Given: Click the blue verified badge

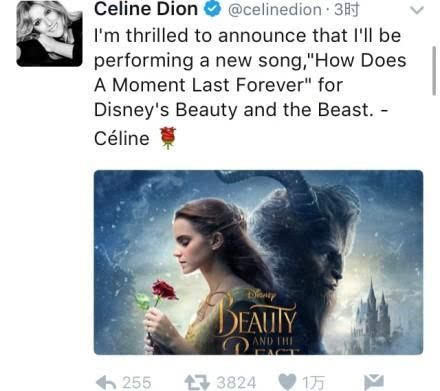Looking at the screenshot, I should tap(212, 9).
